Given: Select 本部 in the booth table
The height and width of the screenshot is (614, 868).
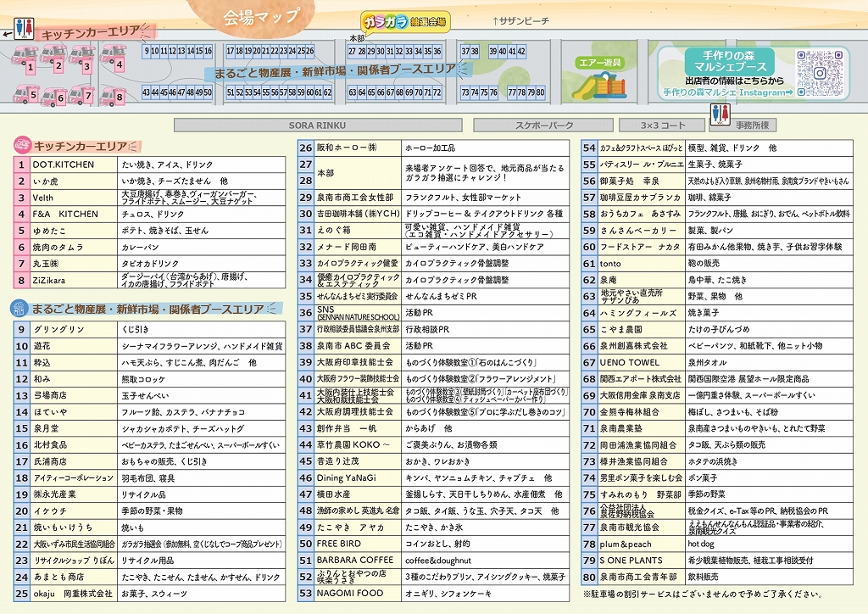Looking at the screenshot, I should pyautogui.click(x=325, y=173).
